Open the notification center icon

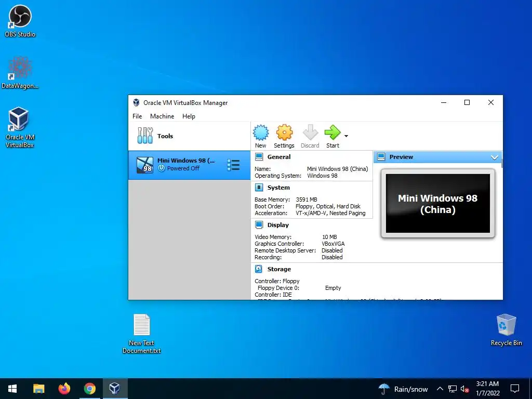(x=515, y=389)
